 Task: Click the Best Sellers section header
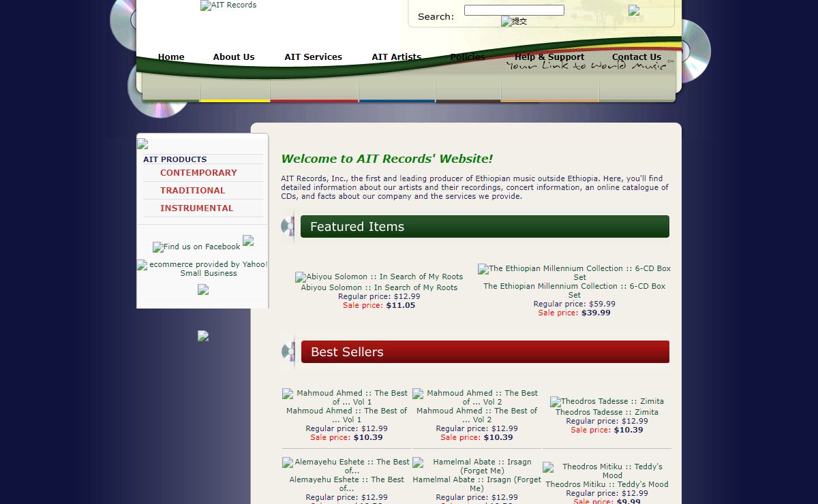[x=485, y=352]
